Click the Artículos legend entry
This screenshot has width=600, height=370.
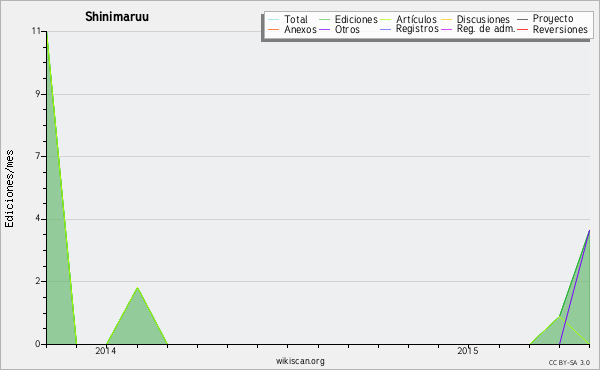point(408,19)
